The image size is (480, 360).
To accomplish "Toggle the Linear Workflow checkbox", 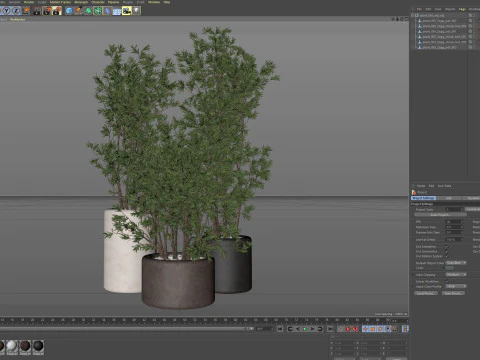I will click(x=447, y=282).
